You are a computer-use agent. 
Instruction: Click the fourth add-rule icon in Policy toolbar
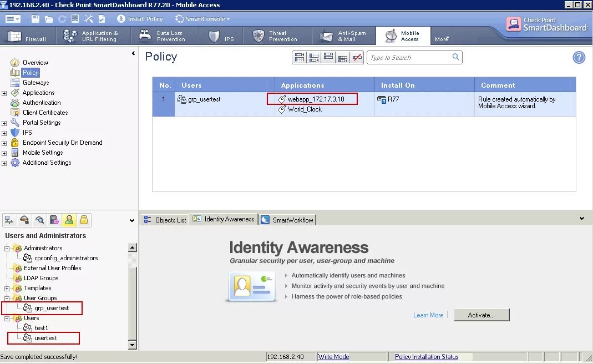[x=343, y=58]
